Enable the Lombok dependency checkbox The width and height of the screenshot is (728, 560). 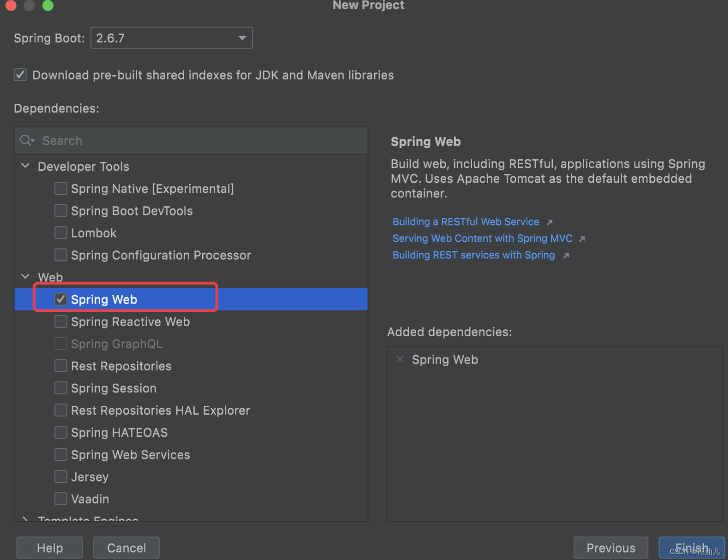click(x=61, y=233)
